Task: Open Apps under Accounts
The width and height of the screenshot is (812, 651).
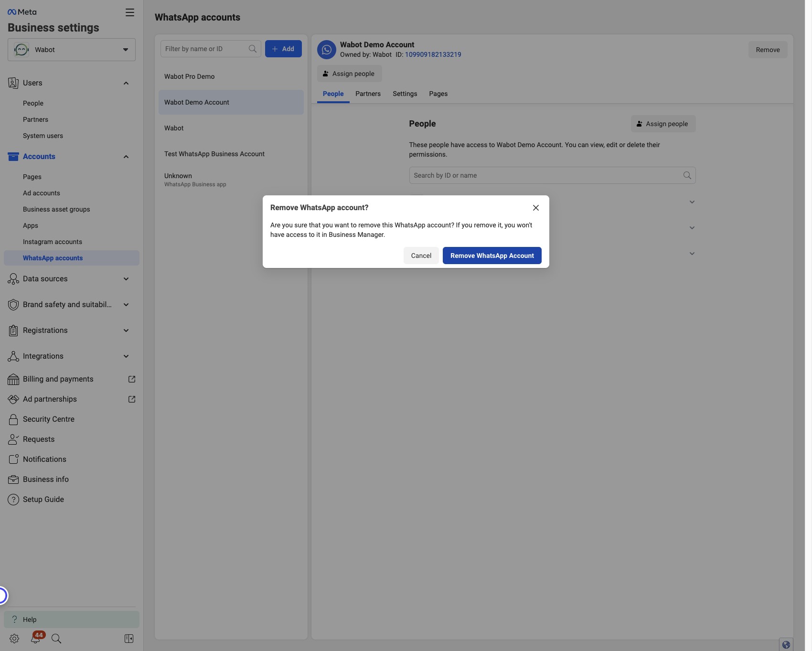Action: tap(31, 225)
